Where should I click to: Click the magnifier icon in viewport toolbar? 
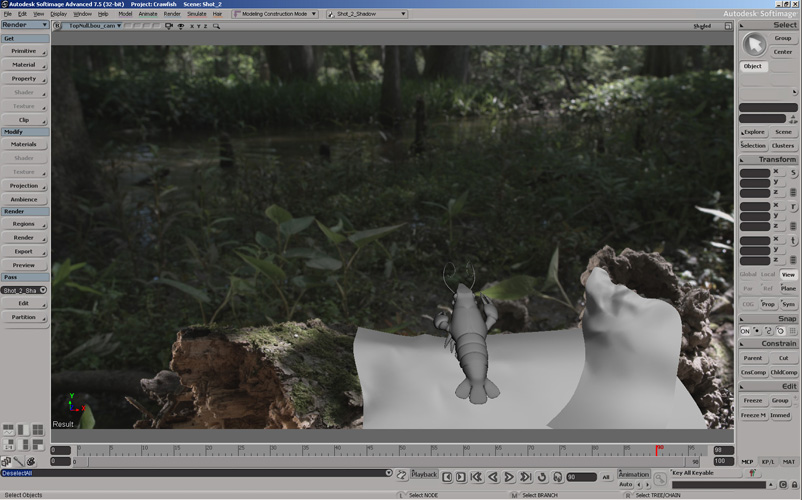pyautogui.click(x=216, y=26)
